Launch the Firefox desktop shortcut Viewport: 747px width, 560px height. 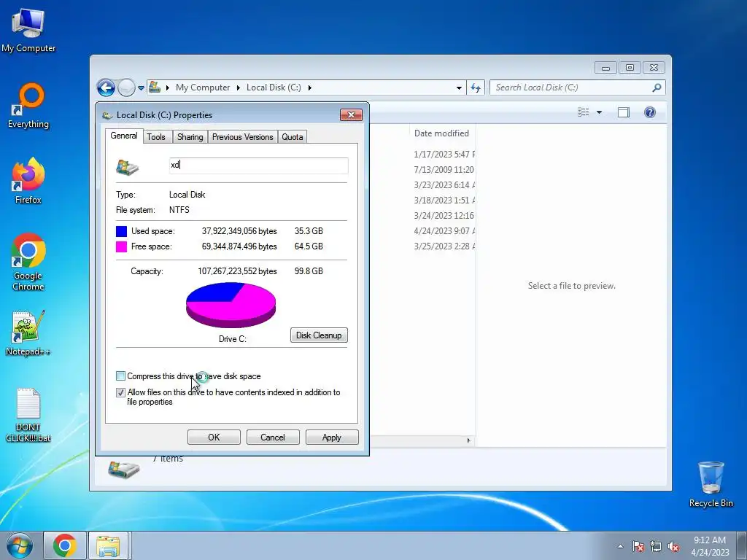click(x=28, y=181)
